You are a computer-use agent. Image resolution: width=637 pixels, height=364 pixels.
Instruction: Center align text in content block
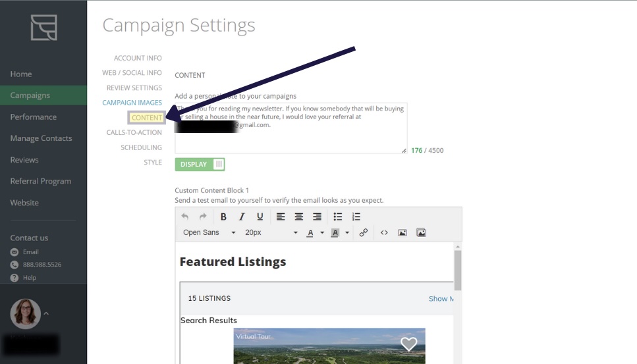[x=298, y=217]
